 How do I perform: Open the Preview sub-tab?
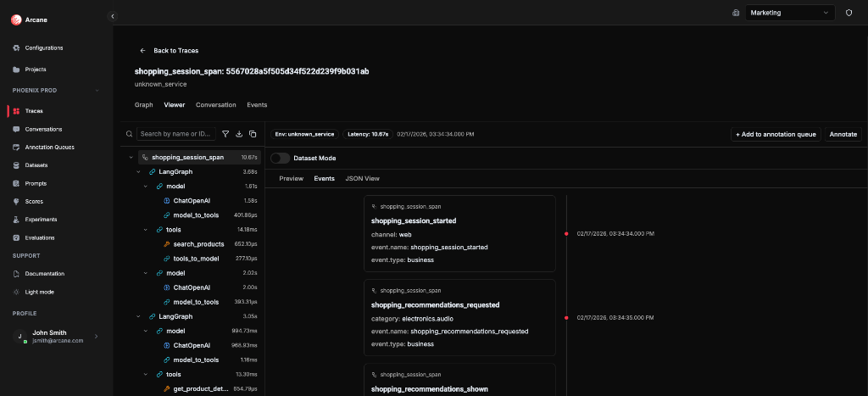point(292,179)
